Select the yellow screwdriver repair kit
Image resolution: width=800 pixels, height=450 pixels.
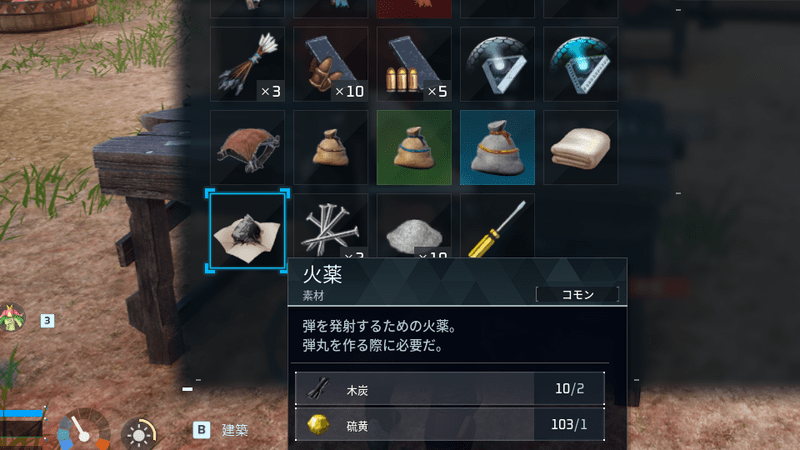point(497,226)
